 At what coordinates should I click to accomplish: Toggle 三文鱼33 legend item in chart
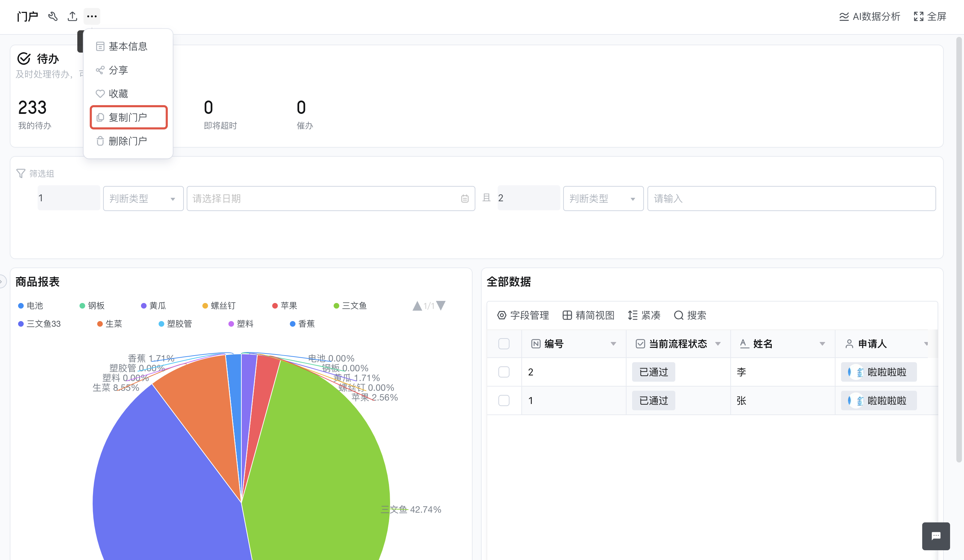coord(39,324)
